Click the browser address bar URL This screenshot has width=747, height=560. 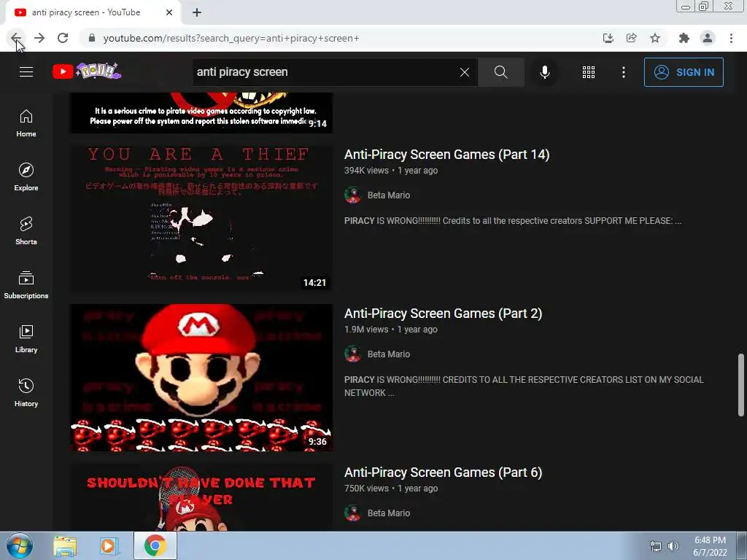point(231,38)
